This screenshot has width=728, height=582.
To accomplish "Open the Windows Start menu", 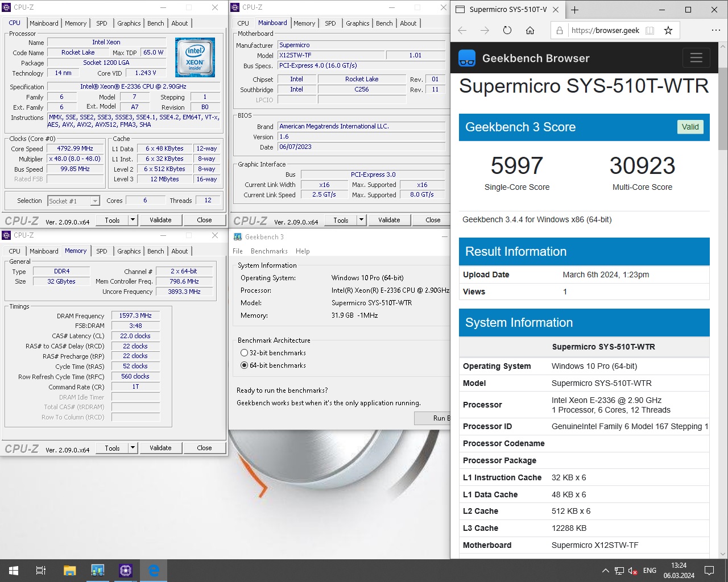I will 14,571.
